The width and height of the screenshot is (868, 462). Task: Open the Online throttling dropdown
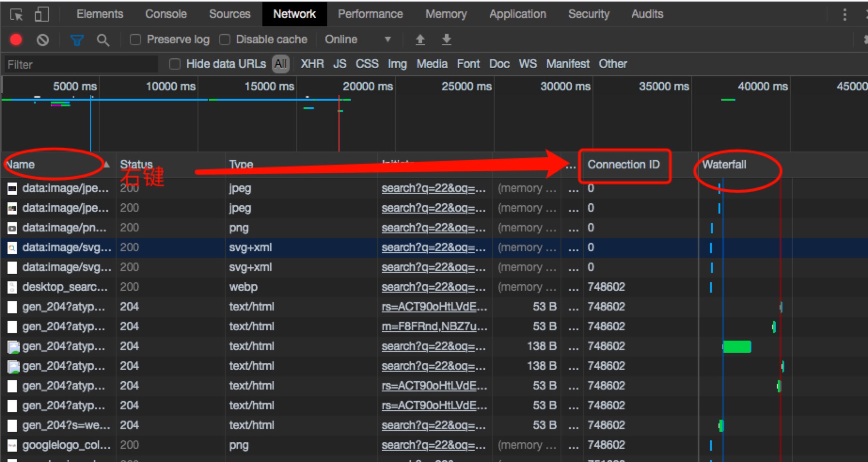357,40
